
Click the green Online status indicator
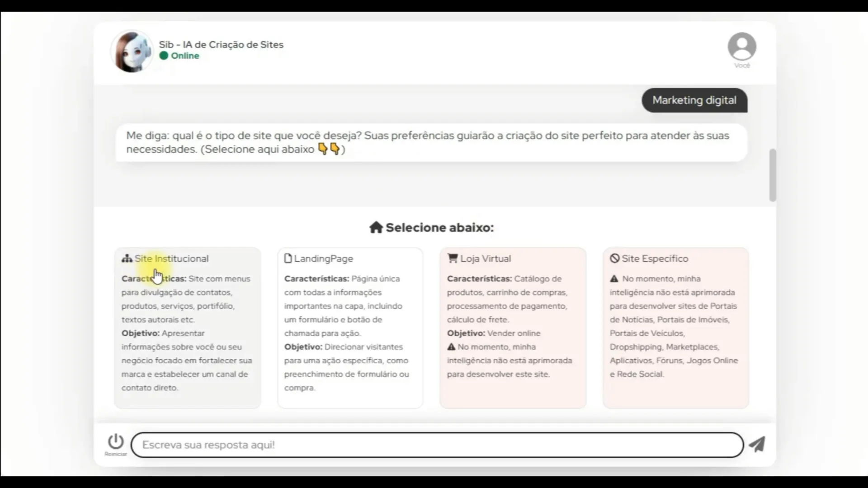point(164,56)
